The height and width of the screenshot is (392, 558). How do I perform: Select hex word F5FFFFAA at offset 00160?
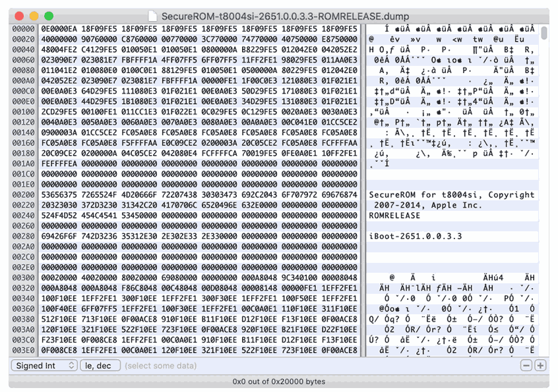[x=139, y=143]
